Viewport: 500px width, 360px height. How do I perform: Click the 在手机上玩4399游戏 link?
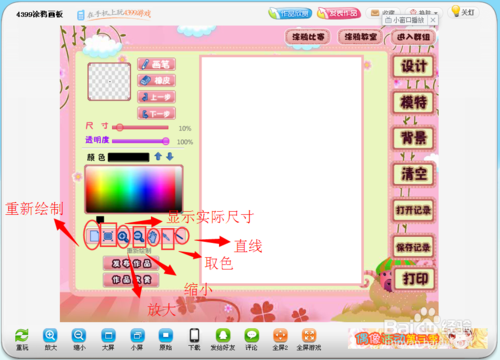114,14
